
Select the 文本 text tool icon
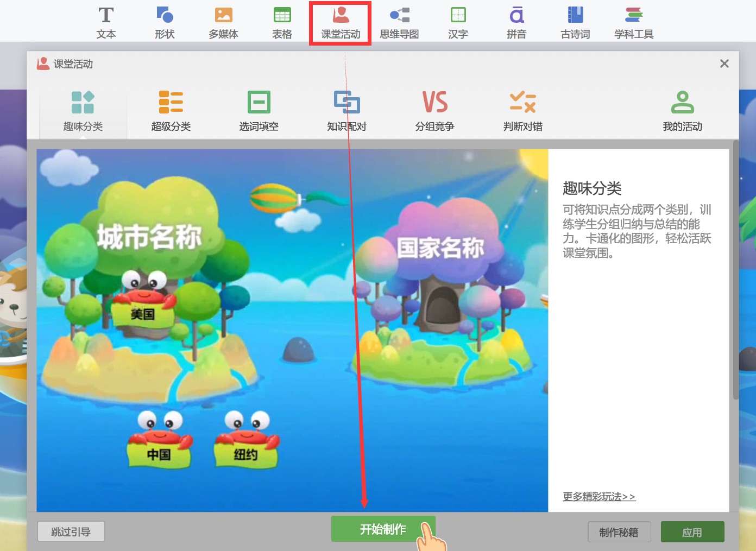coord(106,22)
